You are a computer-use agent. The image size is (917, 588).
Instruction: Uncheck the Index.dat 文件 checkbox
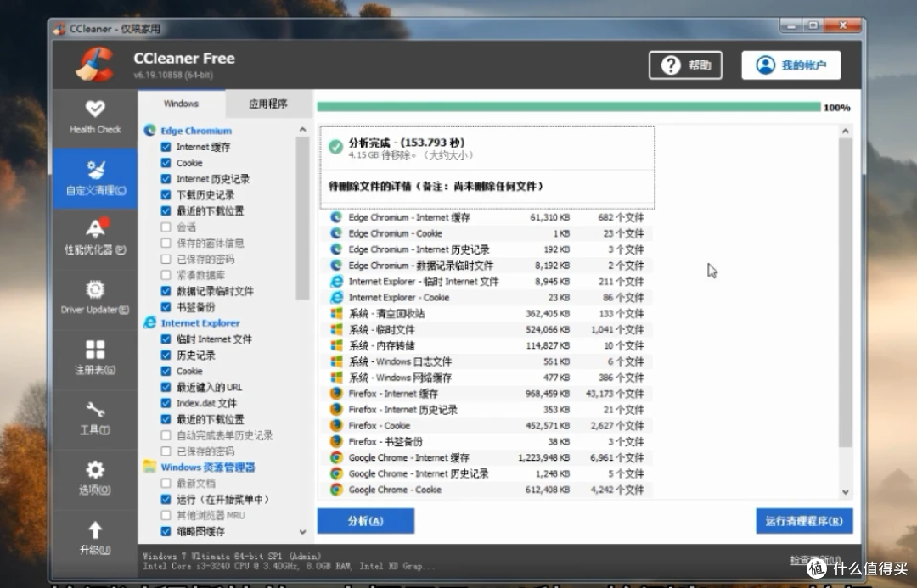166,403
